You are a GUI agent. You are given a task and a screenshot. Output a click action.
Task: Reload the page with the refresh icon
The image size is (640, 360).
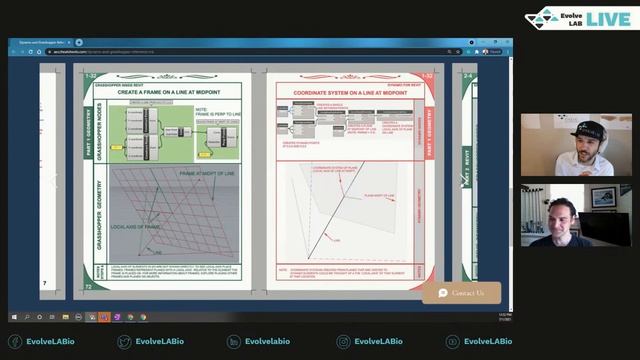point(31,52)
